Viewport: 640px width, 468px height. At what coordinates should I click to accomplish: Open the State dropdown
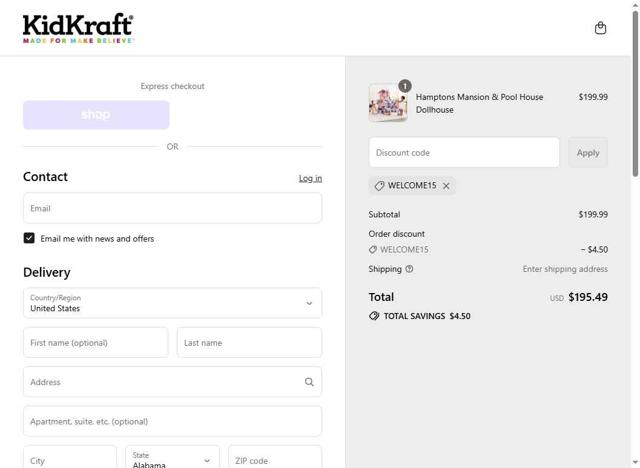[x=172, y=457]
